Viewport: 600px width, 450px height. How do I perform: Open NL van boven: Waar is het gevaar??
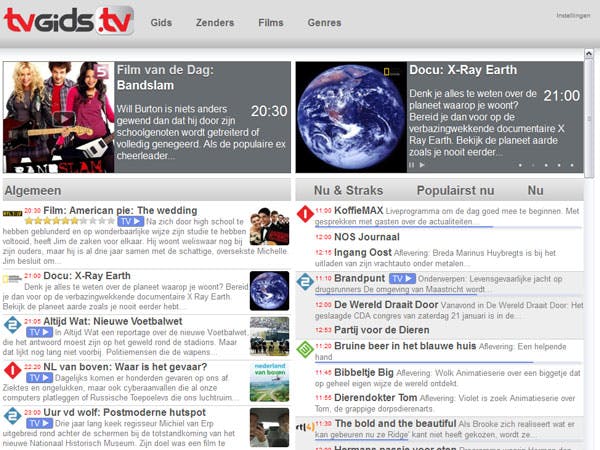125,367
